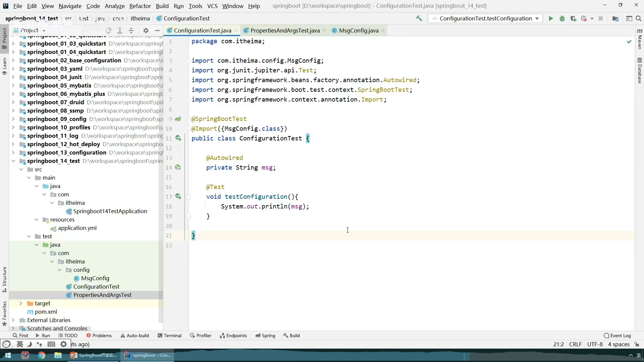The height and width of the screenshot is (362, 644).
Task: Collapse all in Project panel toolbar
Action: pos(131,31)
